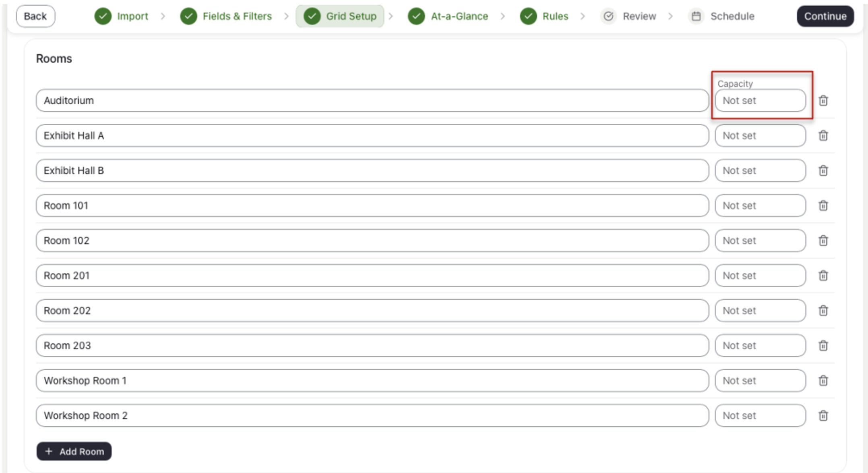This screenshot has width=868, height=473.
Task: Set capacity for Workshop Room 1
Action: [761, 381]
